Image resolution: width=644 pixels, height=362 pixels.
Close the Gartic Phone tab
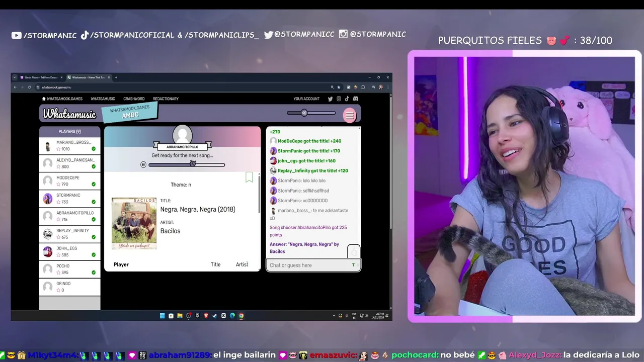pos(61,77)
